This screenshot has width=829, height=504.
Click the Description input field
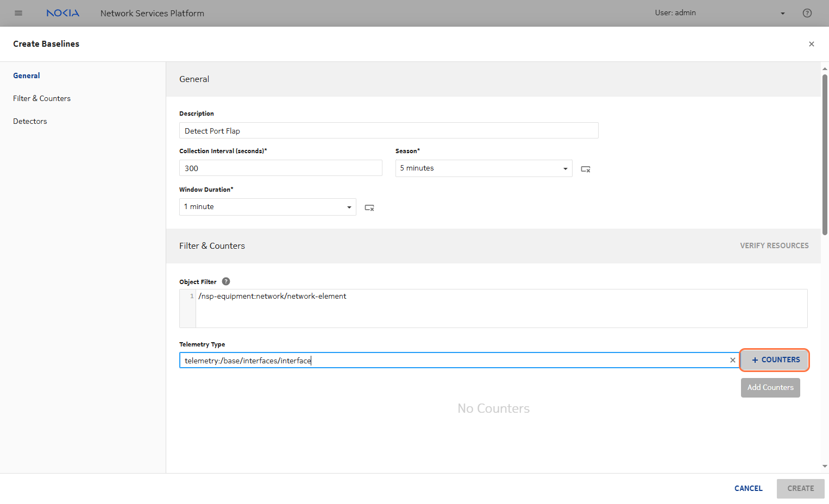388,131
